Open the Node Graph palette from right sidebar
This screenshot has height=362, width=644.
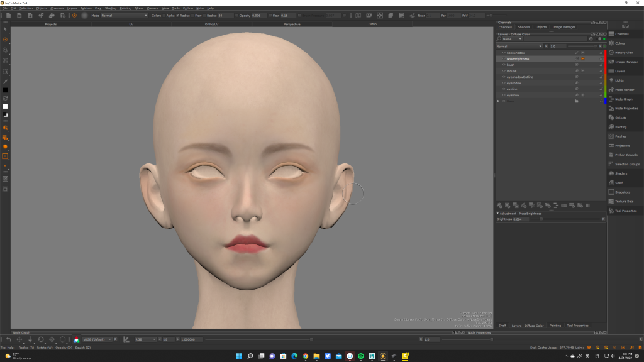pos(623,99)
